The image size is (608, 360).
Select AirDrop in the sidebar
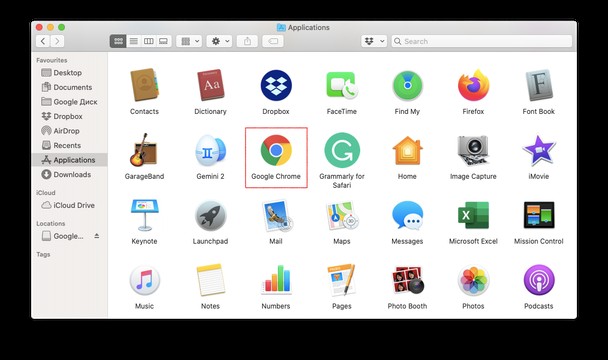pos(69,131)
